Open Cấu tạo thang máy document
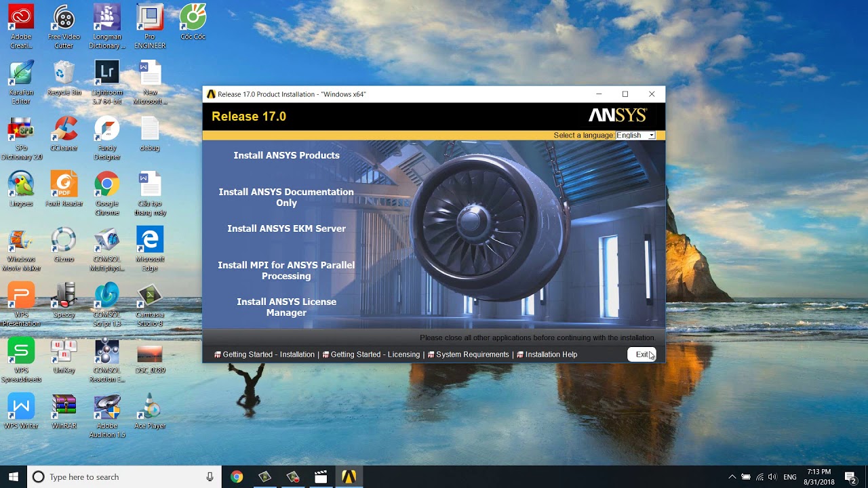Viewport: 868px width, 488px height. 150,193
